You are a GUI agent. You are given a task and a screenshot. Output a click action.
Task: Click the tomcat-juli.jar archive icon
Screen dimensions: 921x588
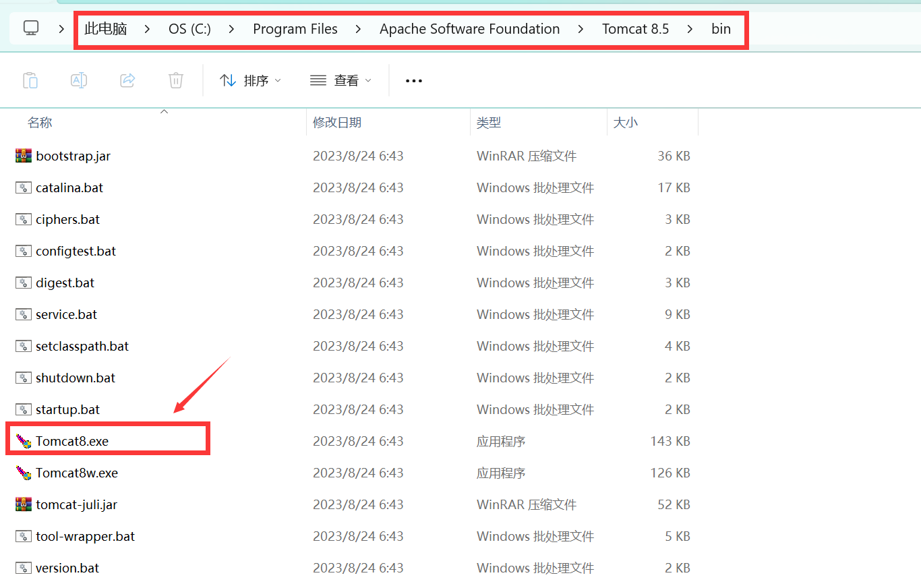(24, 504)
